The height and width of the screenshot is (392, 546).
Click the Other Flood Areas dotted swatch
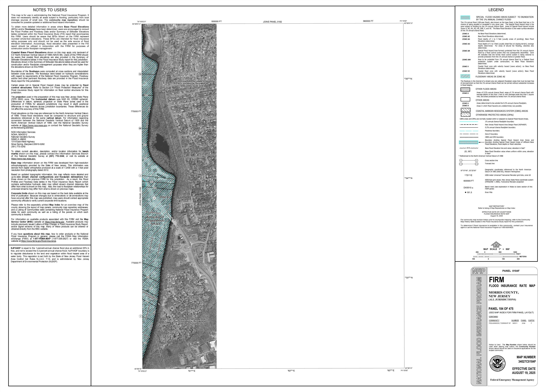465,89
